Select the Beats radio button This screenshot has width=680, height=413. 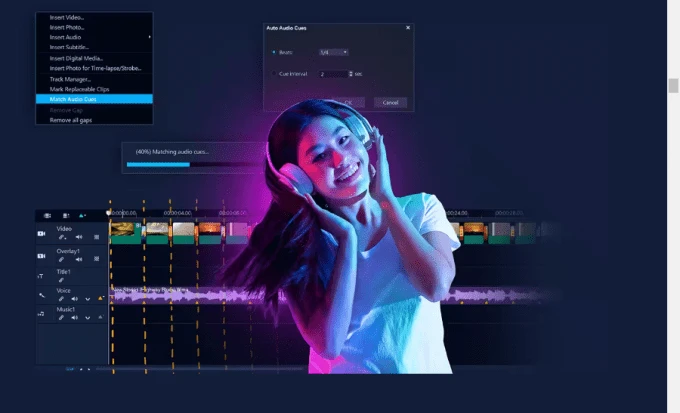tap(274, 52)
